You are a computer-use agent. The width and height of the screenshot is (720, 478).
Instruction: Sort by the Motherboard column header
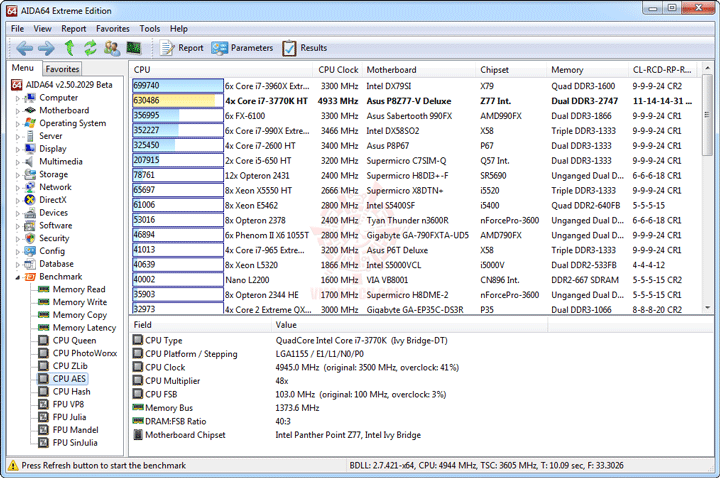(x=419, y=70)
